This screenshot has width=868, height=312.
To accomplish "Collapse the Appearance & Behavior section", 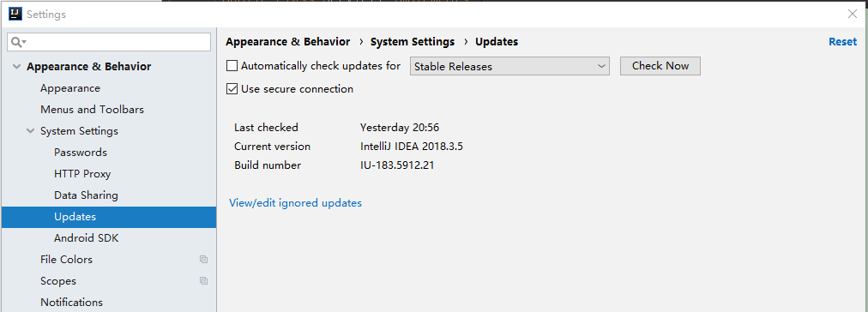I will click(15, 67).
